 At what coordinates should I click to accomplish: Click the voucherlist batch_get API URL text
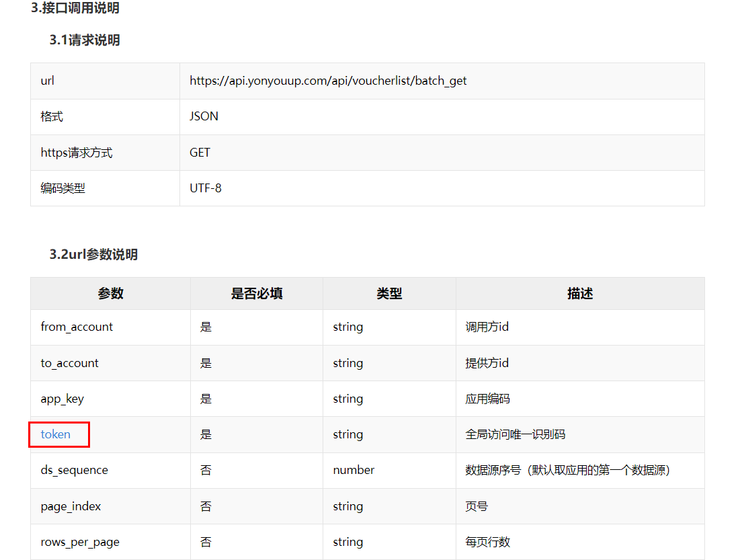[x=328, y=81]
